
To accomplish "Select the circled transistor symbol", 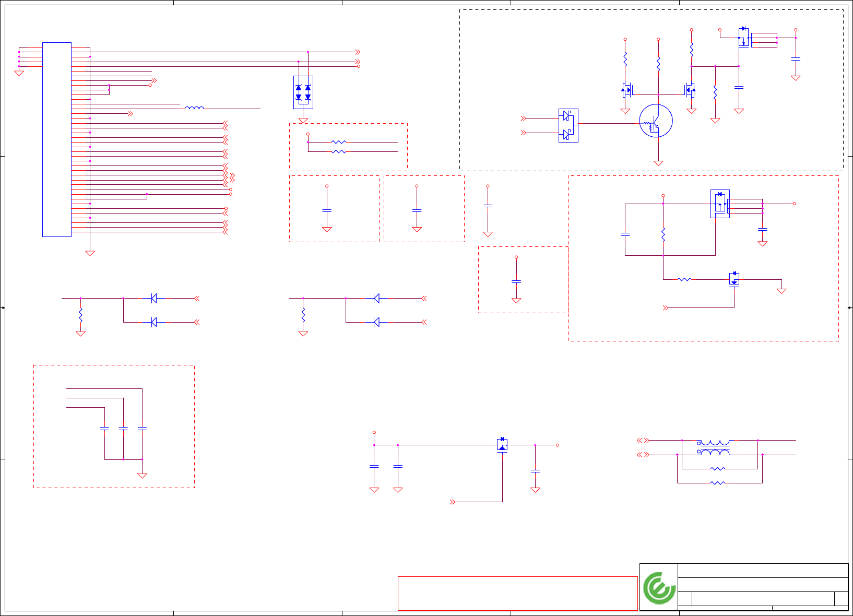I will coord(656,121).
